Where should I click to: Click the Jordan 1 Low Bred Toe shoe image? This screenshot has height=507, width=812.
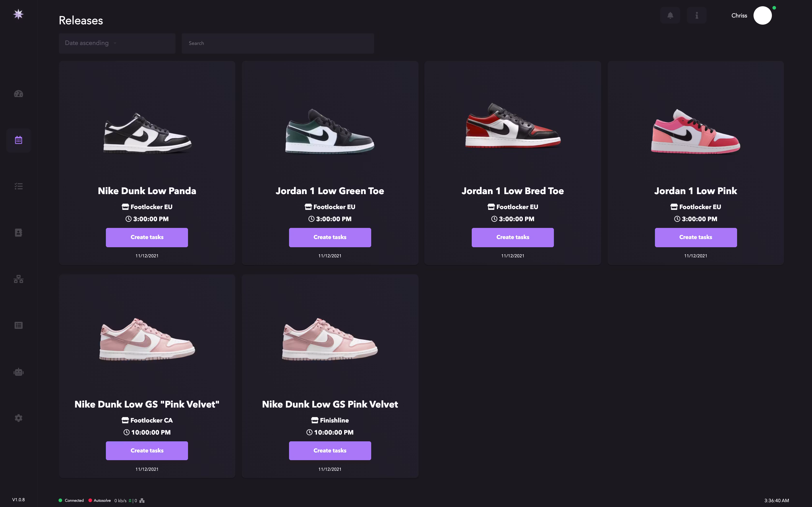[513, 126]
